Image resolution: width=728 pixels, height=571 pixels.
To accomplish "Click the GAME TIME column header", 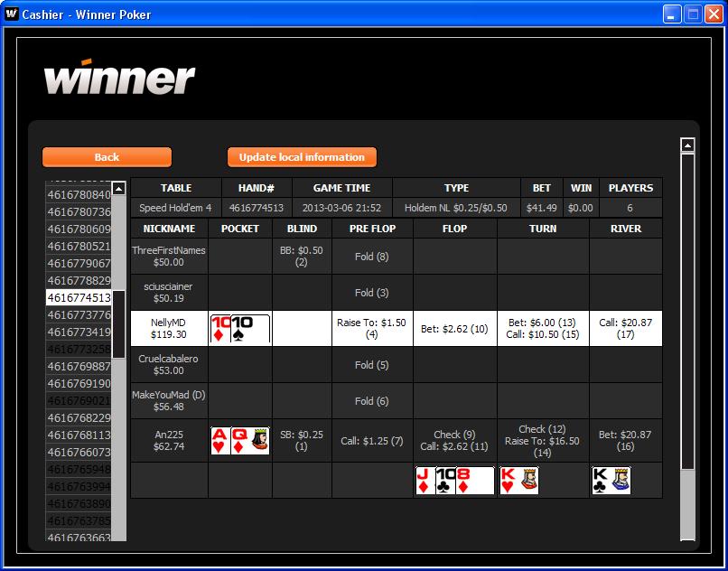I will click(x=341, y=188).
